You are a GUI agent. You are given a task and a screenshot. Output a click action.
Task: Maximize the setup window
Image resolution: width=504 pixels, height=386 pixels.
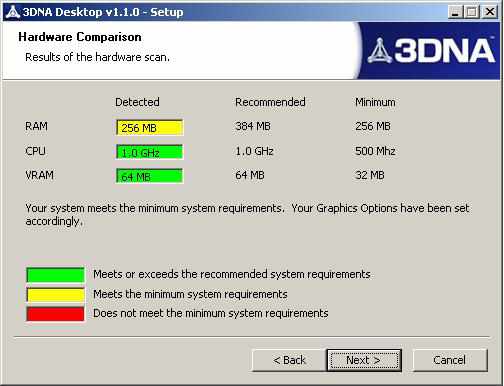tap(472, 12)
